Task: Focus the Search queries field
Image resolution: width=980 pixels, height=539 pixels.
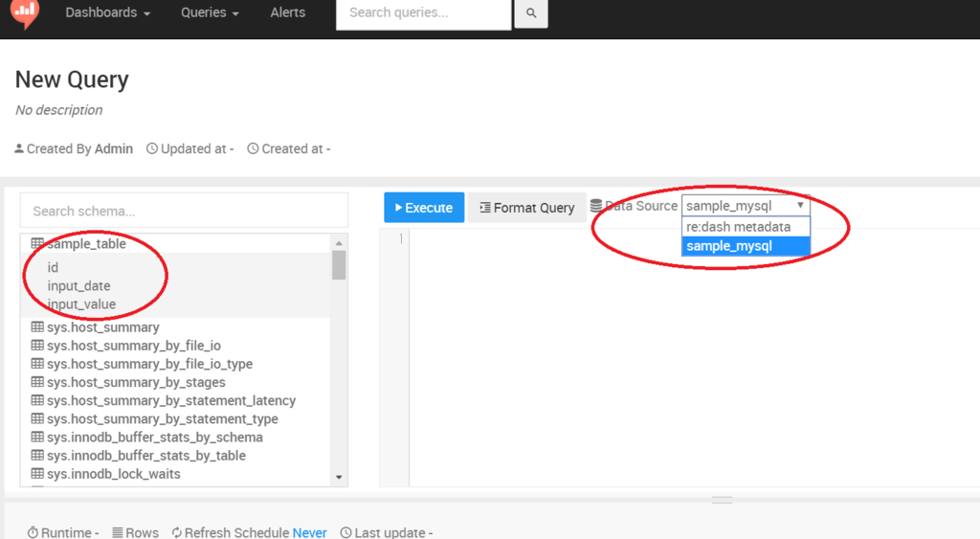Action: click(x=423, y=13)
